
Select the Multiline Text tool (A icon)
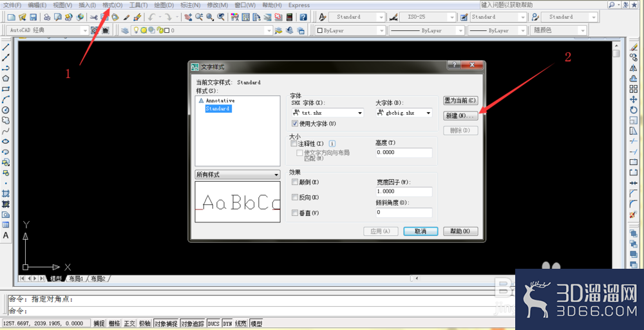[6, 235]
